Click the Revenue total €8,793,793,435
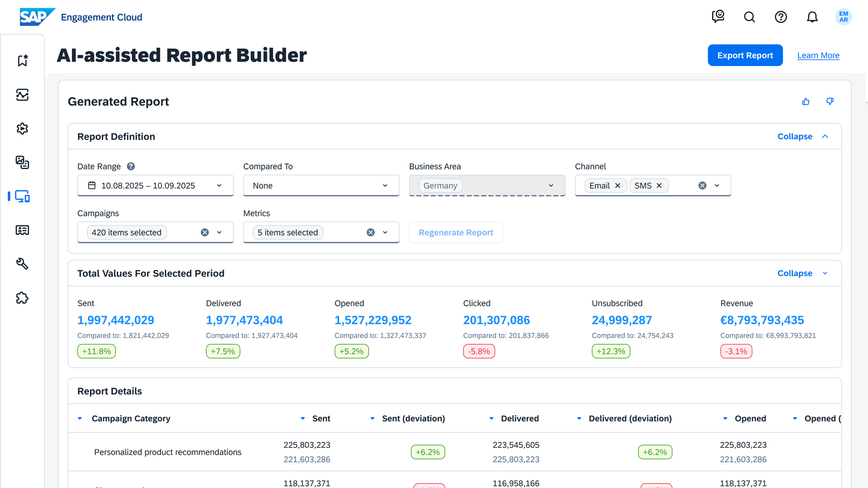Viewport: 868px width, 488px height. [x=762, y=320]
